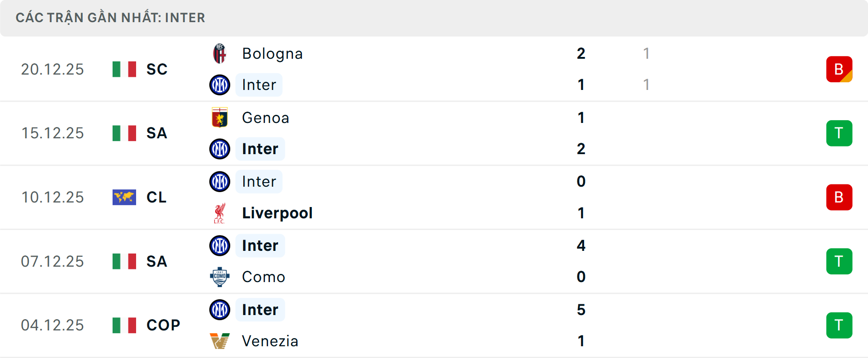Image resolution: width=868 pixels, height=358 pixels.
Task: Click the COP competition label
Action: [163, 325]
